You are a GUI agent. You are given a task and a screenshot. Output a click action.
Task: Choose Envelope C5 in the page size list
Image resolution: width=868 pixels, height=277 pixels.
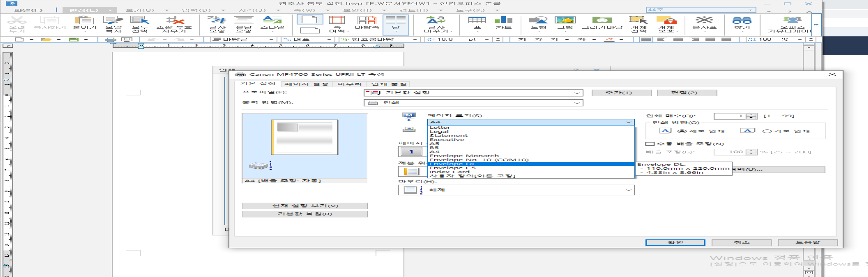pos(531,168)
